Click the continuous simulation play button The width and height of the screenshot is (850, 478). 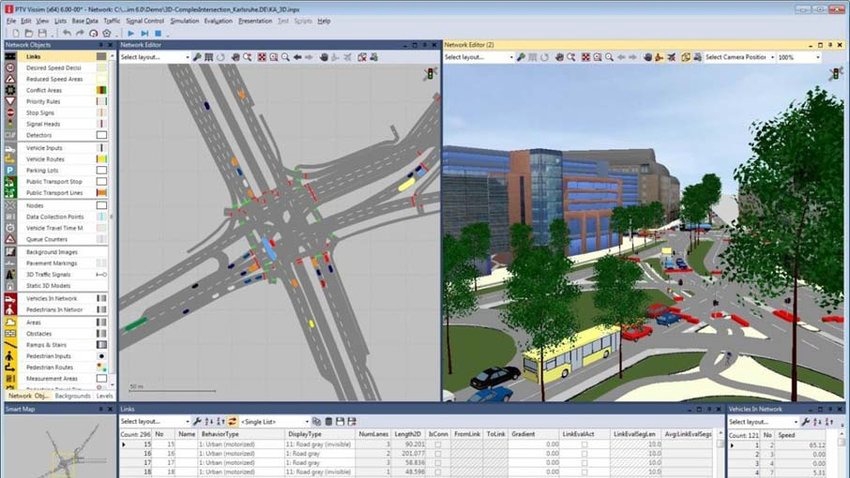tap(130, 32)
